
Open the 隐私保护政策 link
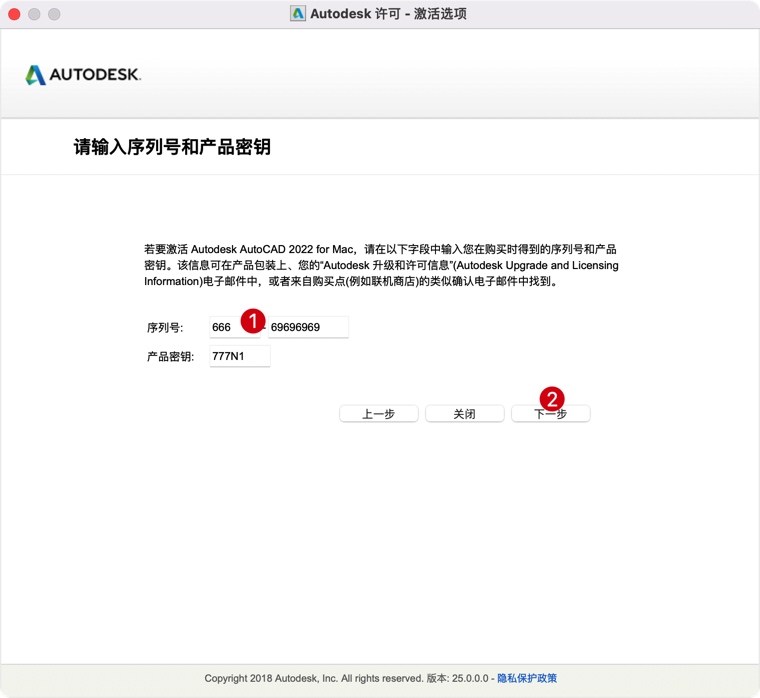coord(527,678)
